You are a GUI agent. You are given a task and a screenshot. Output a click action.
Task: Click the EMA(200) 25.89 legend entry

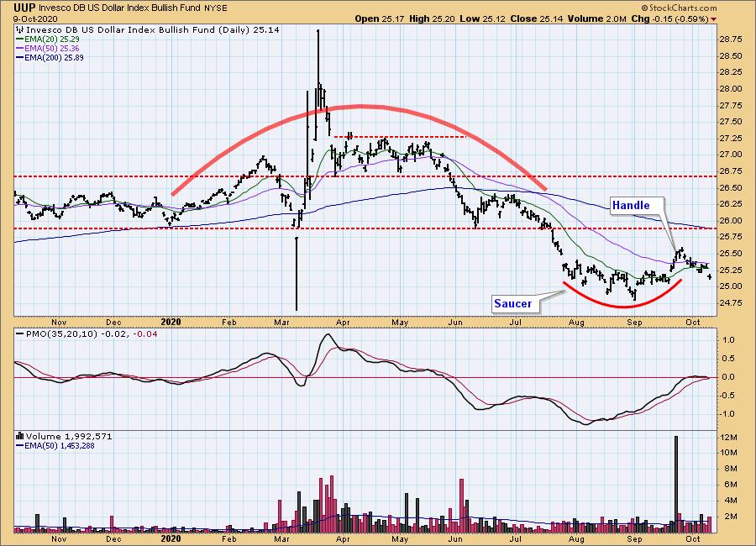[x=50, y=57]
